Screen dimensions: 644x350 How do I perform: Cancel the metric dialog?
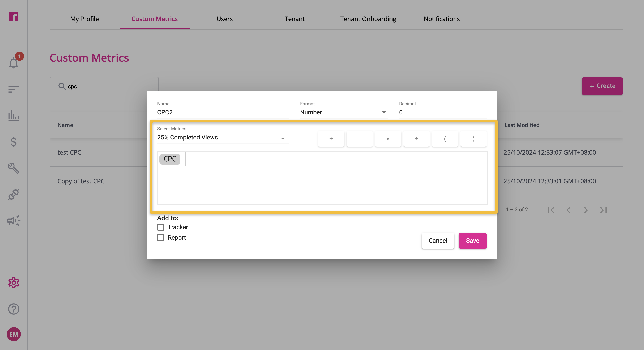[438, 241]
